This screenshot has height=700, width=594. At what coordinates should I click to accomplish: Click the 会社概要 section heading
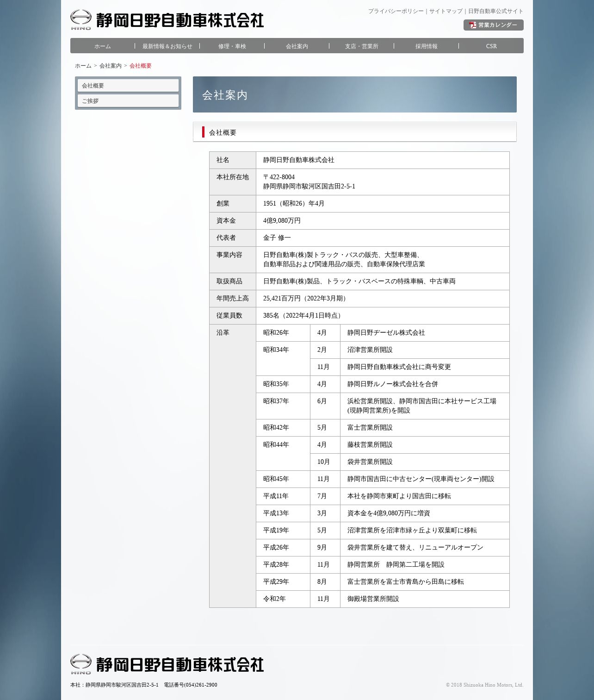point(355,132)
